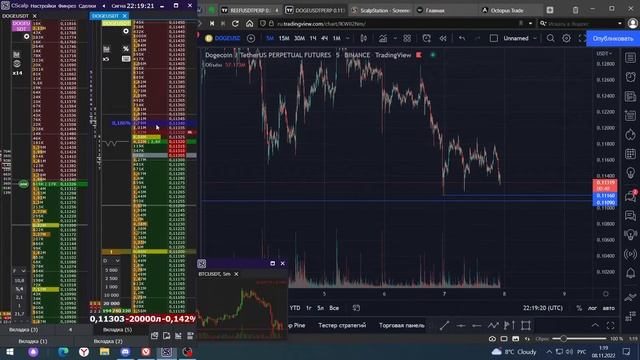Switch to 'Вкладка (5)' workspace tab
Image resolution: width=640 pixels, height=360 pixels.
(118, 329)
